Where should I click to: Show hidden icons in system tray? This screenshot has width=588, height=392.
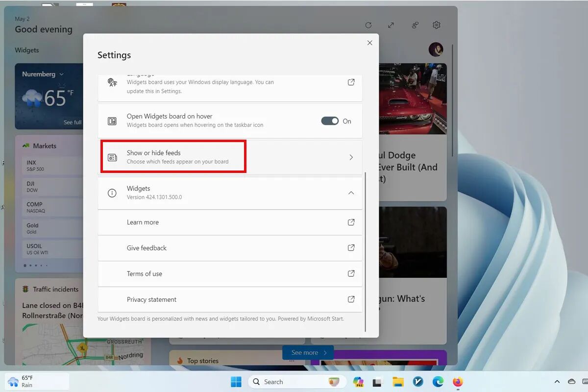[x=557, y=382]
